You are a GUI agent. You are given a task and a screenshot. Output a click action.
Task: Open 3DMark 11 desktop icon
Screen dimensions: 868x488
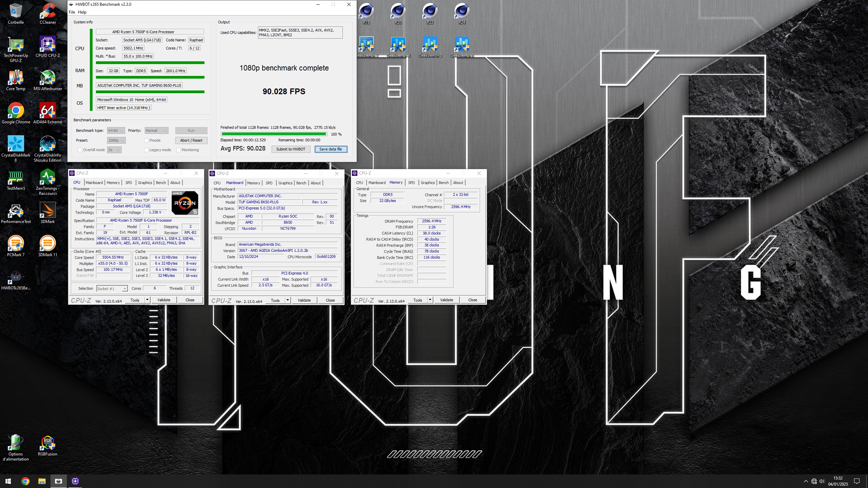(47, 246)
